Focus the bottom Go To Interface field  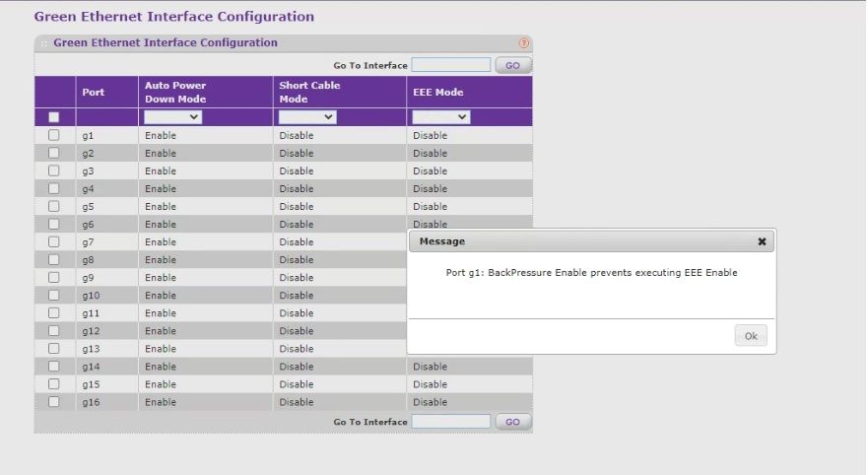tap(450, 422)
